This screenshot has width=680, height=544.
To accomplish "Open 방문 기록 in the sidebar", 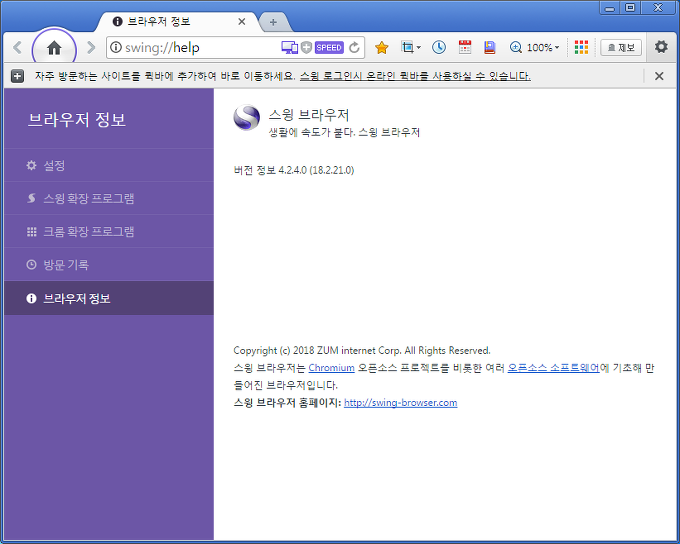I will click(109, 264).
